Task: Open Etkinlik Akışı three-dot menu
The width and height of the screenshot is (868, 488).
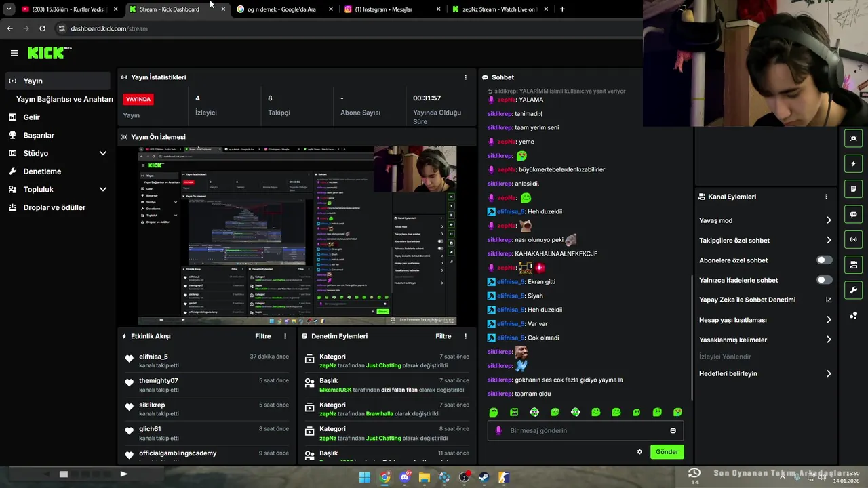Action: (x=285, y=336)
